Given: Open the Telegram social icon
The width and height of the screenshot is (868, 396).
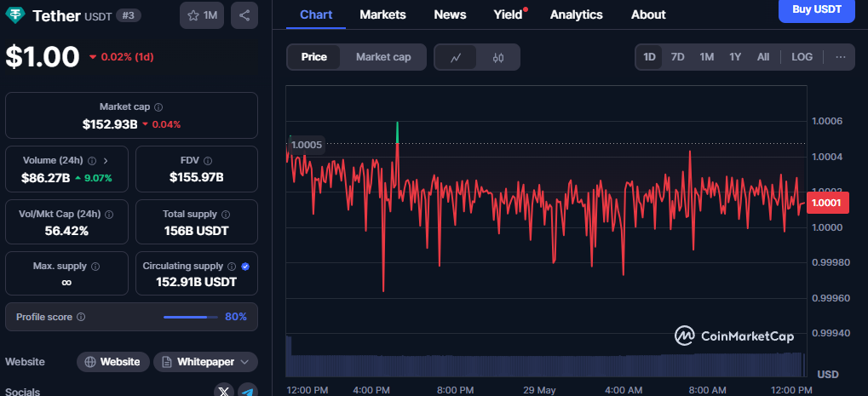Looking at the screenshot, I should click(248, 392).
